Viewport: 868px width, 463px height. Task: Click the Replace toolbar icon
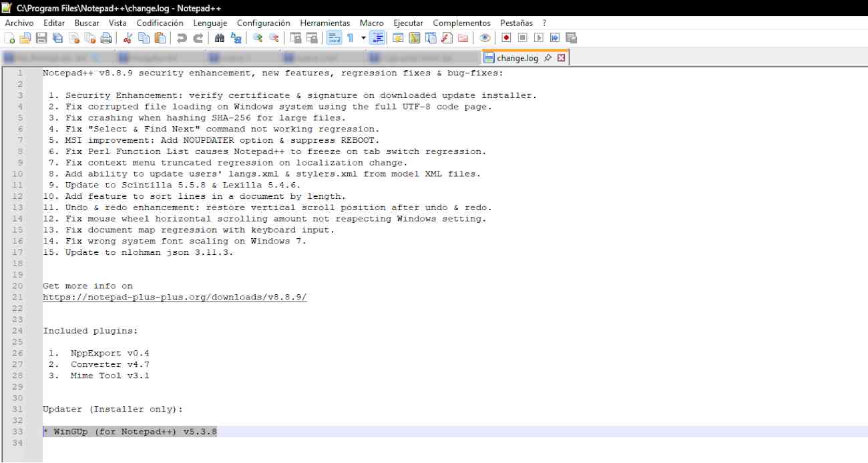[x=236, y=38]
